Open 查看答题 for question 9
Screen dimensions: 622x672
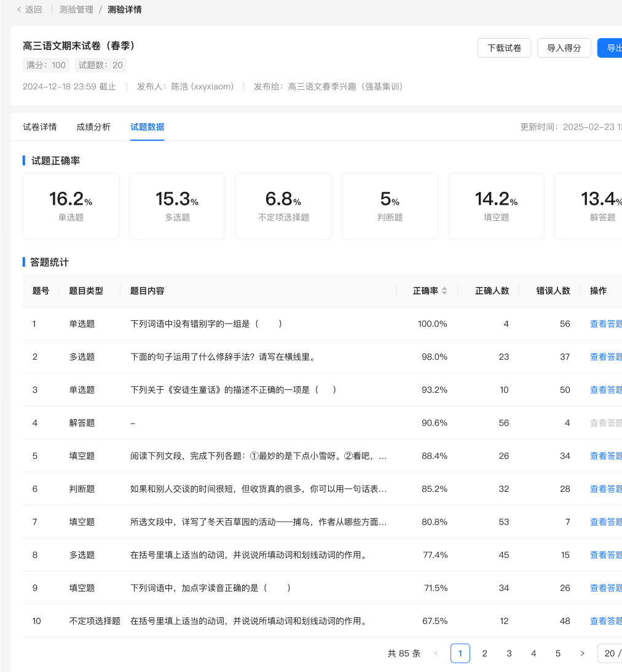tap(606, 588)
